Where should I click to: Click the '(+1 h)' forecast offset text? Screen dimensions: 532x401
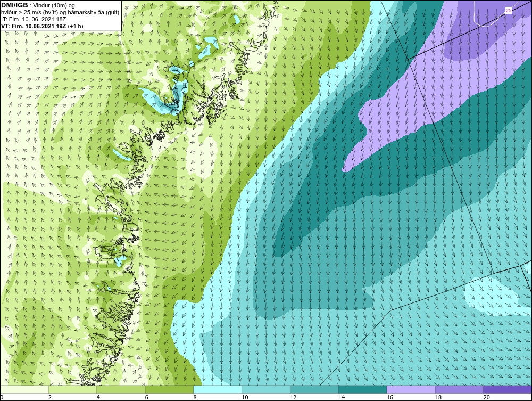point(76,26)
